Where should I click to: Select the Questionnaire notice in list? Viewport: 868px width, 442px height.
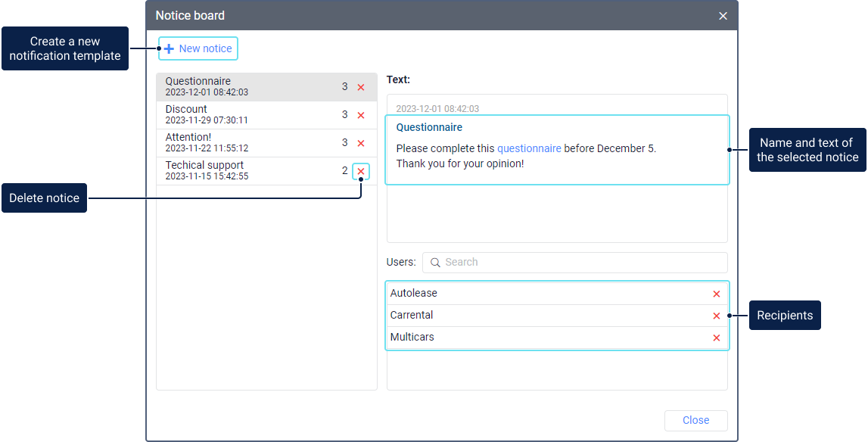(x=242, y=87)
